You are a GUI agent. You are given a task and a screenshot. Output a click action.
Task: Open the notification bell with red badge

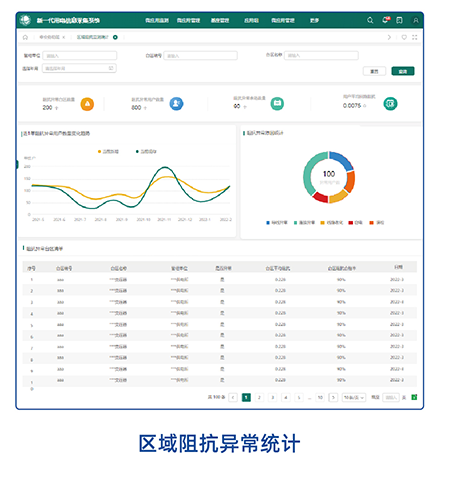click(x=386, y=20)
